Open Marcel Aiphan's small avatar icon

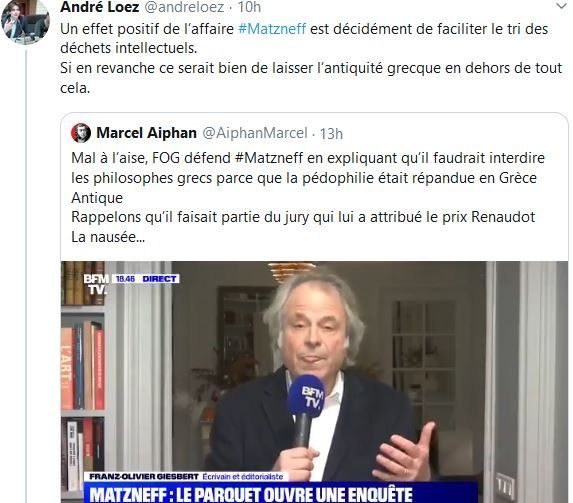tap(81, 133)
